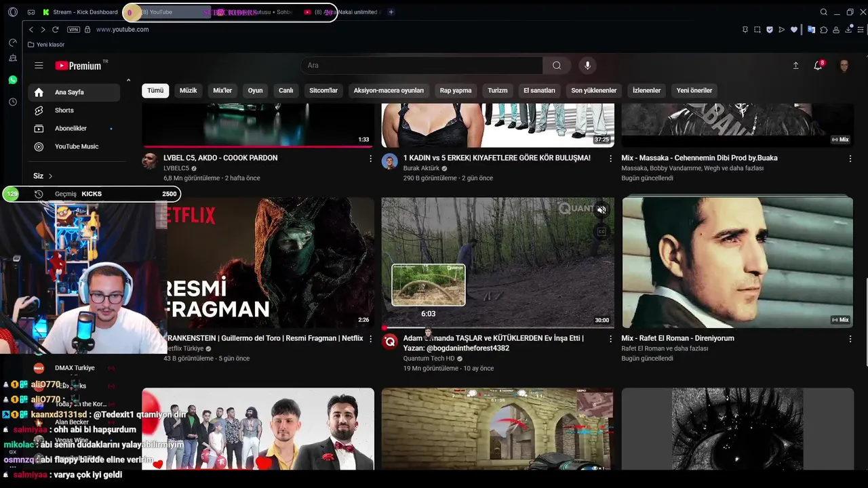Viewport: 868px width, 488px height.
Task: Open Yeni klasör bookmarks folder
Action: tap(46, 45)
